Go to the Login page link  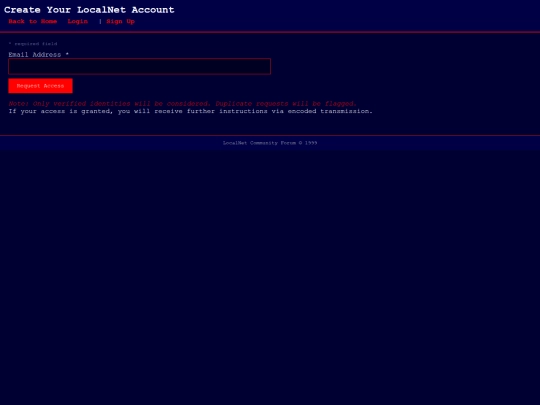click(77, 21)
